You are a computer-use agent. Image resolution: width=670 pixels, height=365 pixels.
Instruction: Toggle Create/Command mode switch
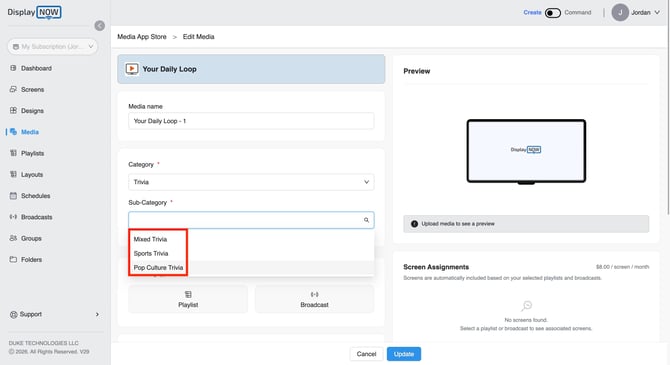pyautogui.click(x=552, y=13)
